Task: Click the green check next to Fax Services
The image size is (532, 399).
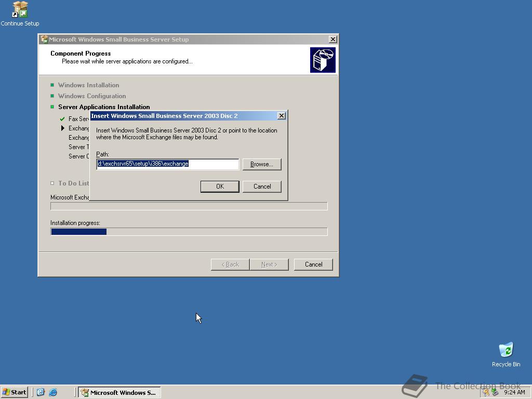Action: pos(62,119)
